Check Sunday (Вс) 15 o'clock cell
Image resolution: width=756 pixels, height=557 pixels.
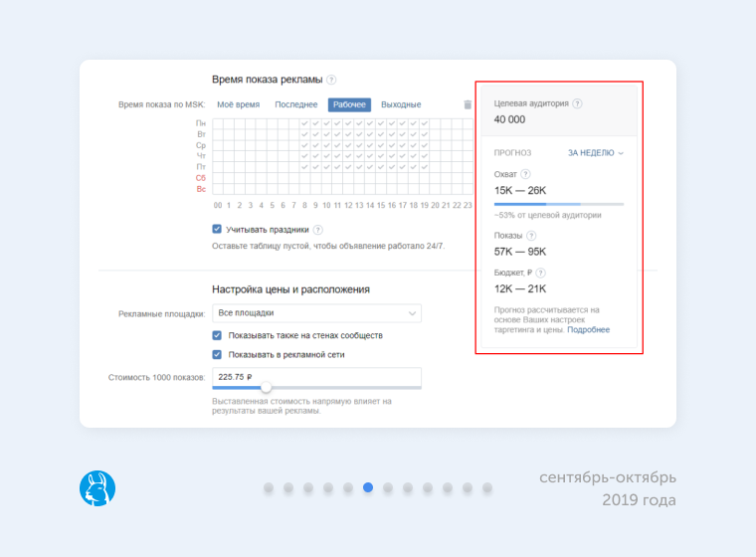click(x=381, y=189)
